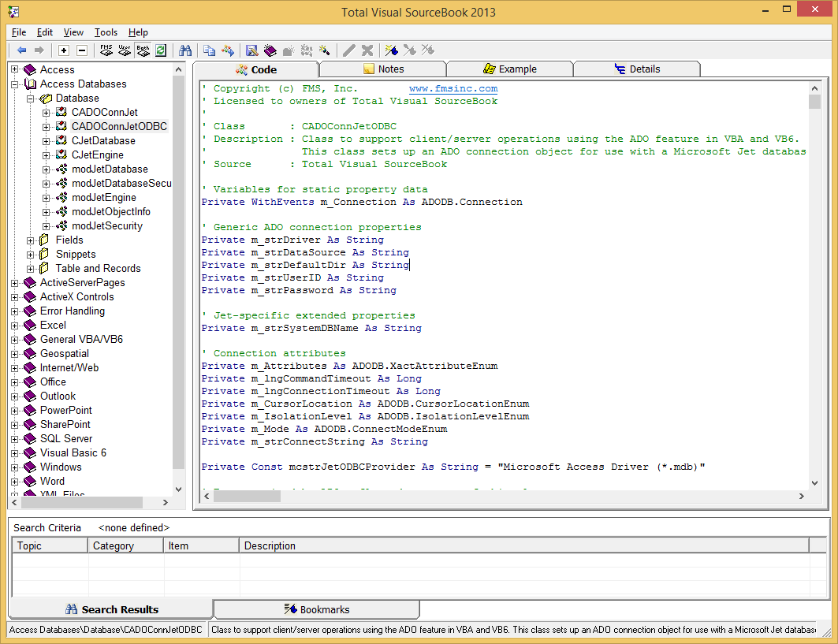Open Search with the binoculars icon

click(x=185, y=50)
